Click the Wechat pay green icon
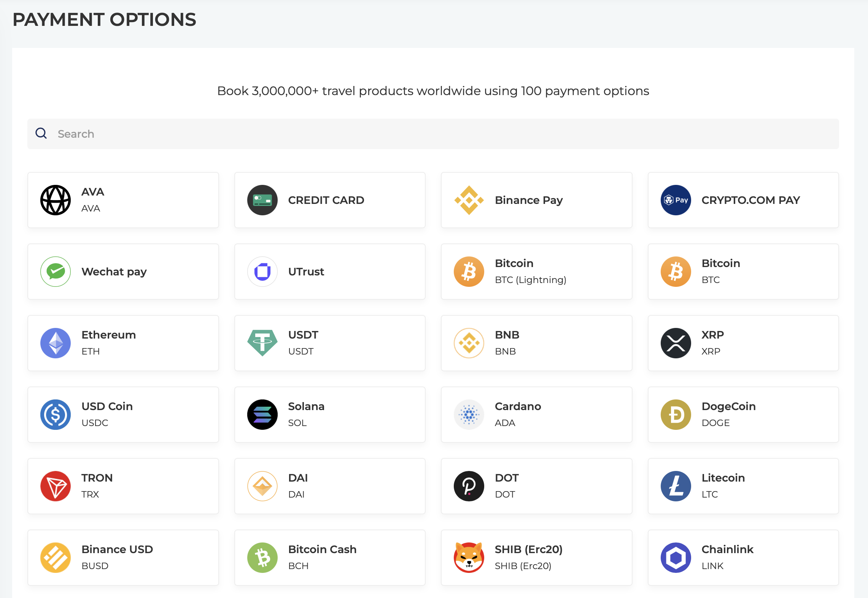The image size is (868, 598). (x=56, y=272)
